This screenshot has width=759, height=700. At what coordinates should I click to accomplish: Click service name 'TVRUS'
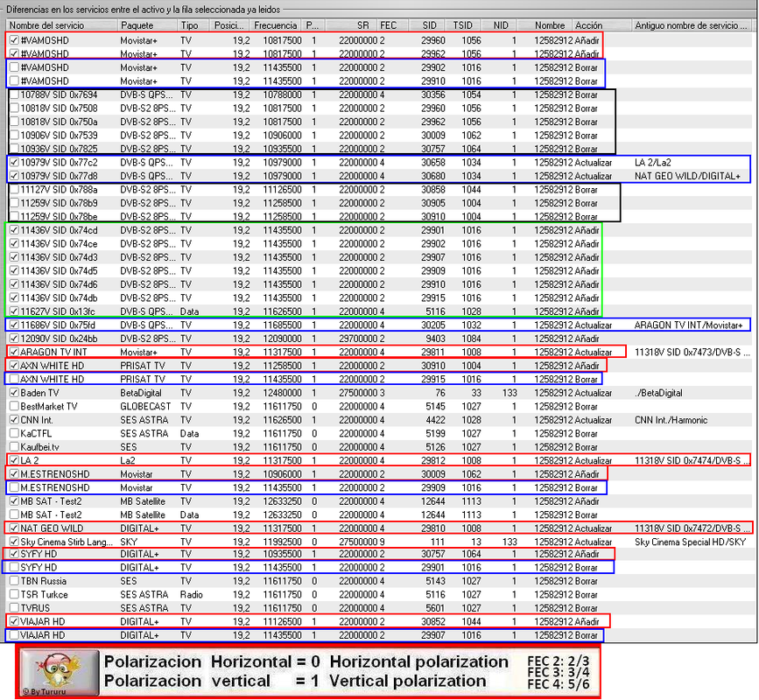[x=35, y=608]
